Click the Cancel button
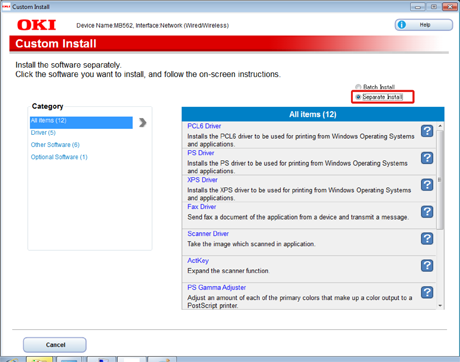Image resolution: width=460 pixels, height=362 pixels. pyautogui.click(x=55, y=345)
